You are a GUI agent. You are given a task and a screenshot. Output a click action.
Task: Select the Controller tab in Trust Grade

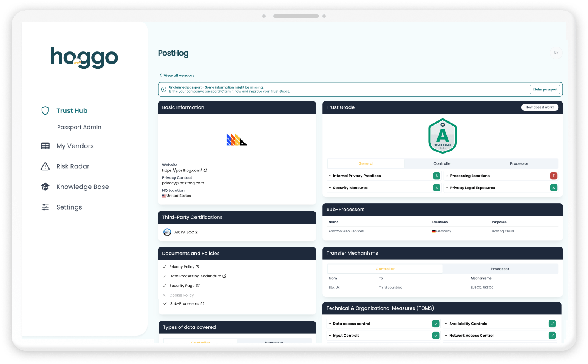(x=442, y=163)
